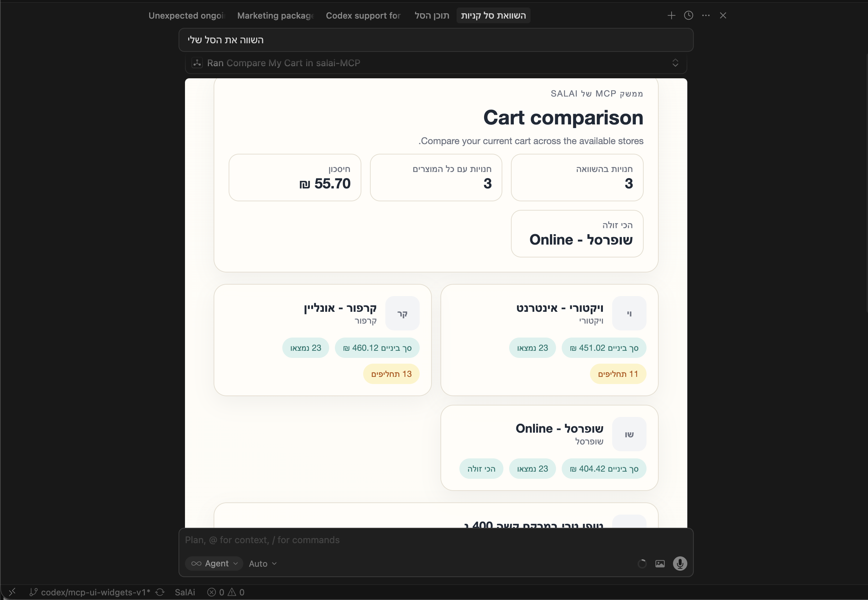Open the Agent mode dropdown
Image resolution: width=868 pixels, height=600 pixels.
click(214, 564)
